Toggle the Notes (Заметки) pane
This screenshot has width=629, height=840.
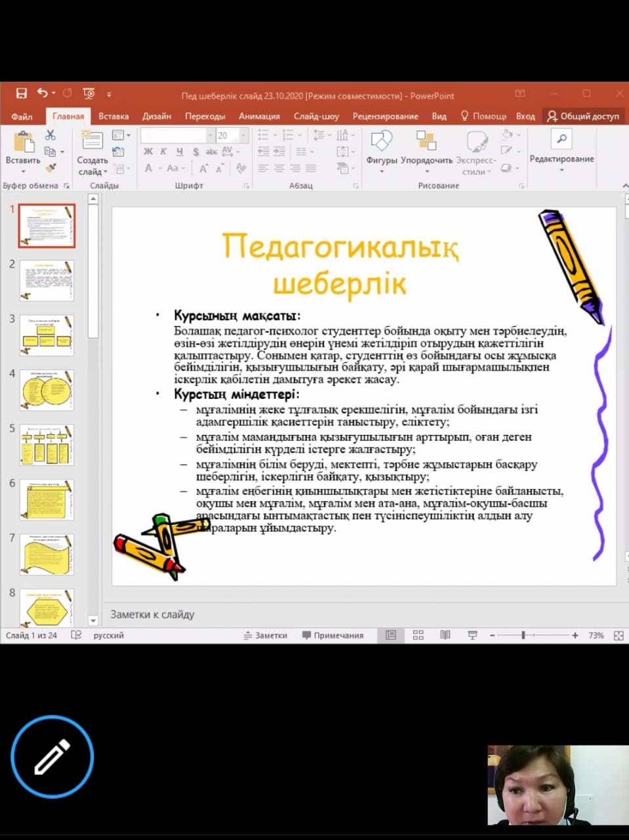[x=266, y=635]
